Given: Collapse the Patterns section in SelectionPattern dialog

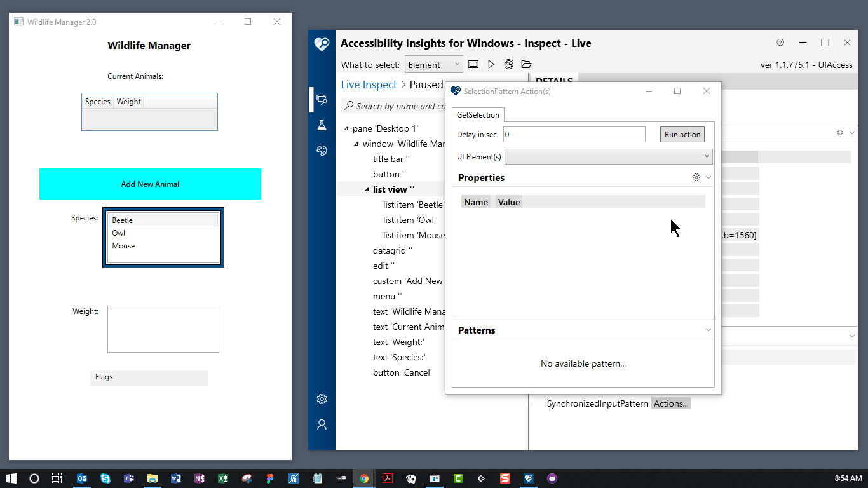Looking at the screenshot, I should (x=709, y=330).
